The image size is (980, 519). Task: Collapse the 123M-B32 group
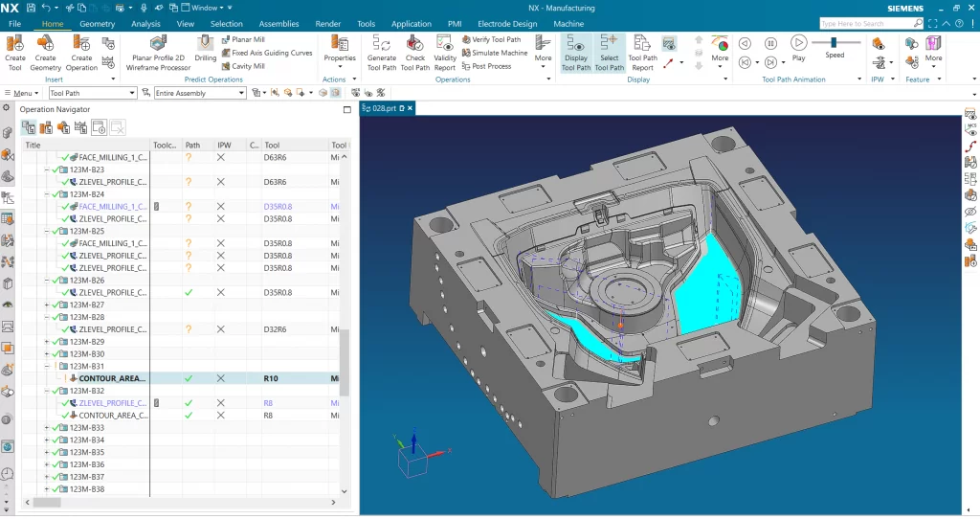(x=47, y=391)
